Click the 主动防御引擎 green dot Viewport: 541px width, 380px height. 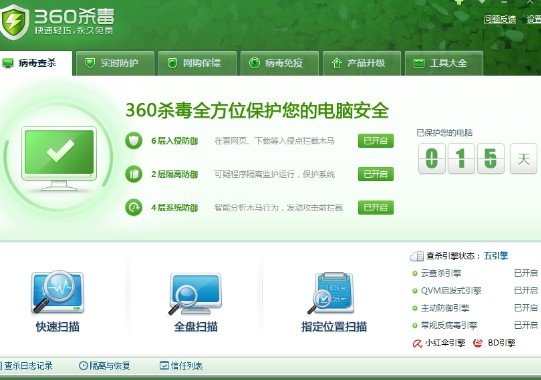coord(415,308)
